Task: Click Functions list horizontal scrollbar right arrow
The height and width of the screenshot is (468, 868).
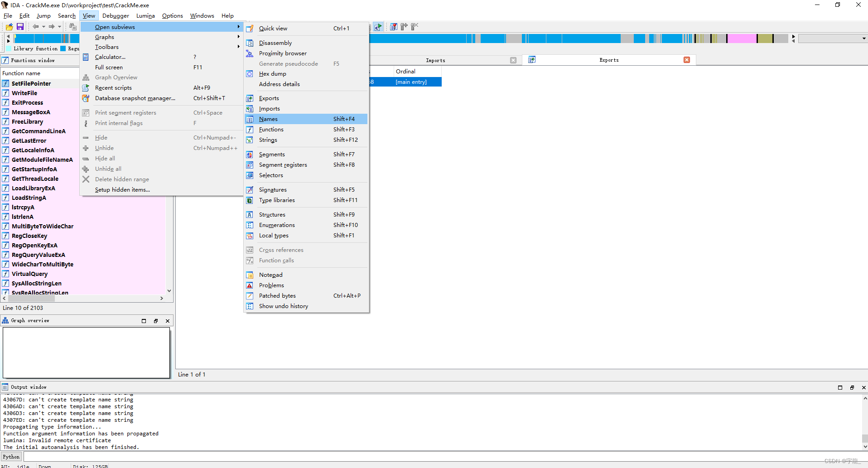Action: [x=162, y=299]
